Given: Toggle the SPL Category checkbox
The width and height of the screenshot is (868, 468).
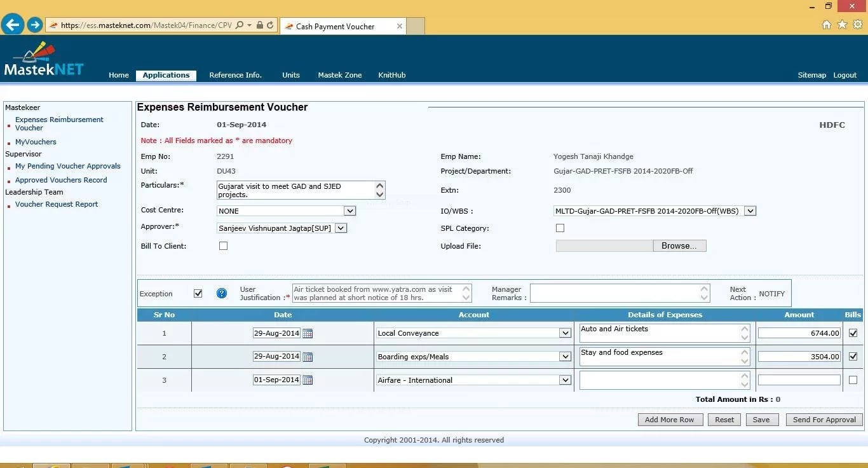Looking at the screenshot, I should (x=560, y=228).
